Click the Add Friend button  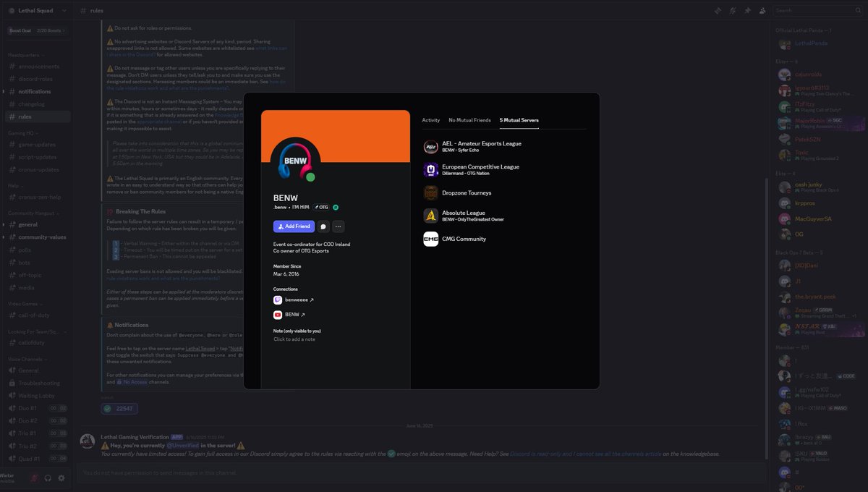[x=294, y=226]
